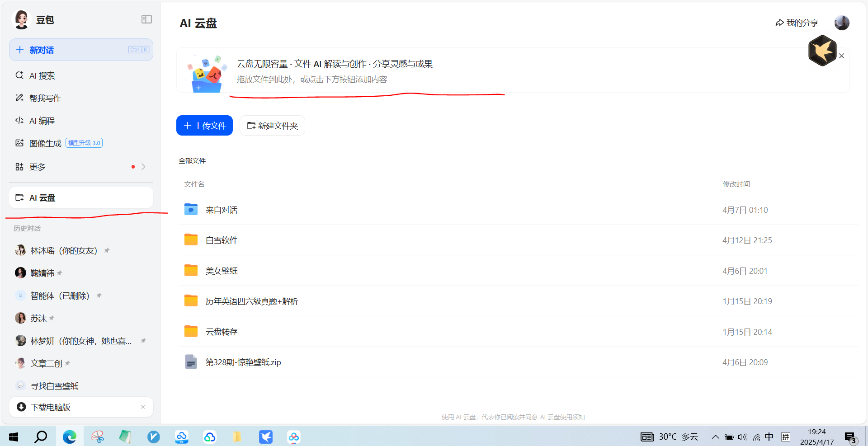The image size is (868, 446).
Task: Open the AI 云盘使用须知 link
Action: click(x=562, y=417)
